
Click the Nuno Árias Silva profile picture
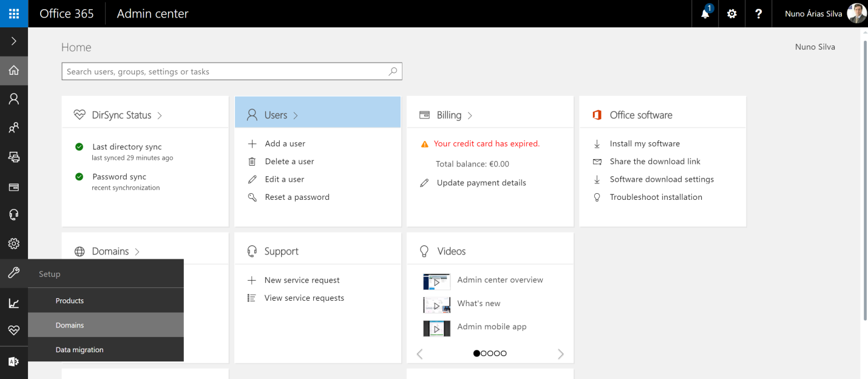point(856,13)
